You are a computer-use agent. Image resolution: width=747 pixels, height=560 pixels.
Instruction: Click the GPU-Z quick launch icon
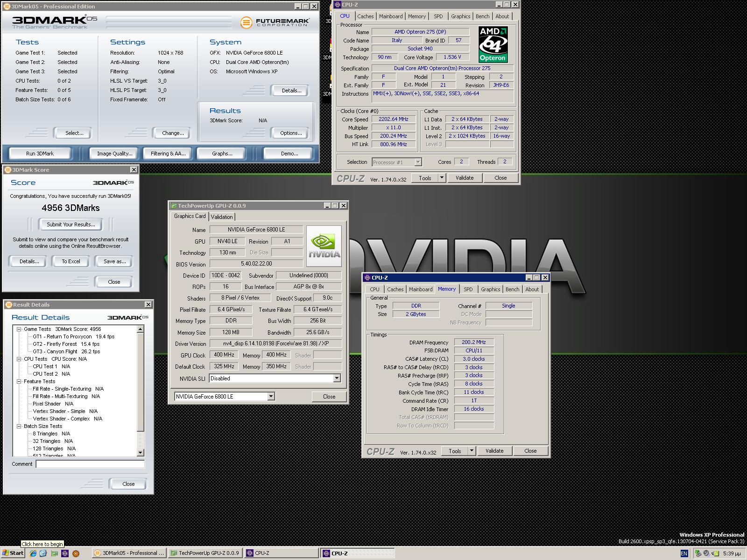pos(54,553)
